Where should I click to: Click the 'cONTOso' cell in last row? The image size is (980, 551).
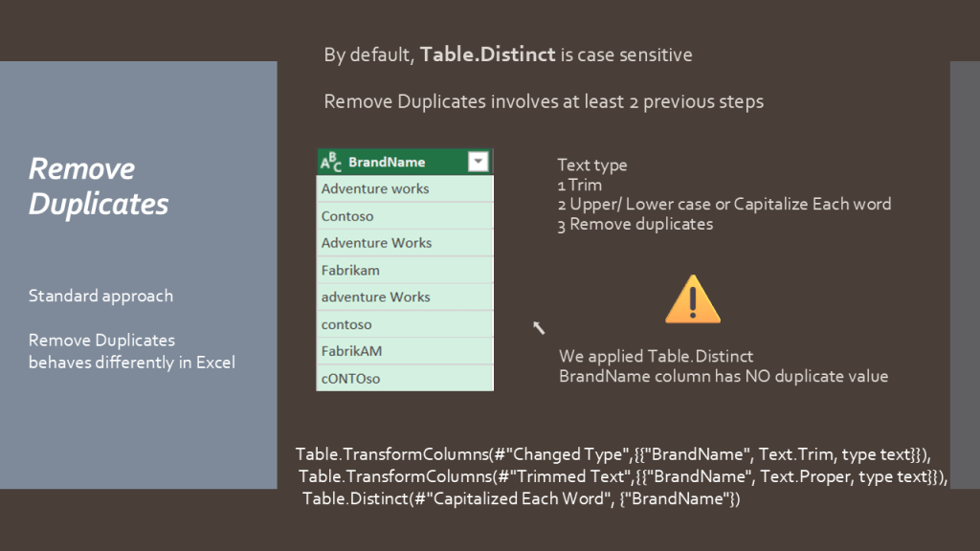click(x=350, y=379)
